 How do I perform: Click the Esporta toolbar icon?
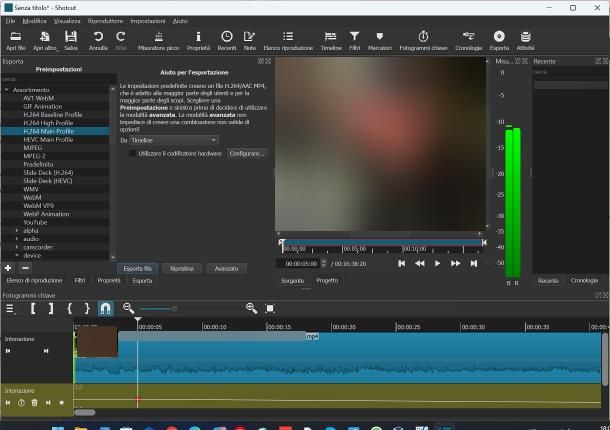click(499, 41)
